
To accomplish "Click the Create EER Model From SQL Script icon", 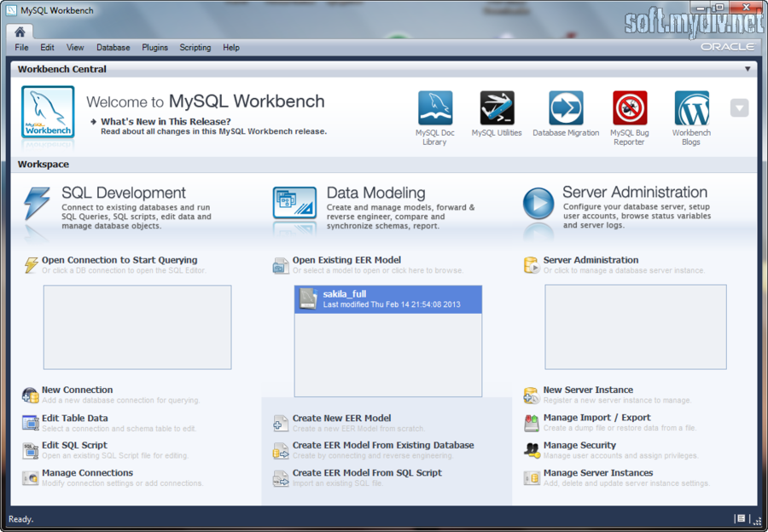I will point(281,478).
